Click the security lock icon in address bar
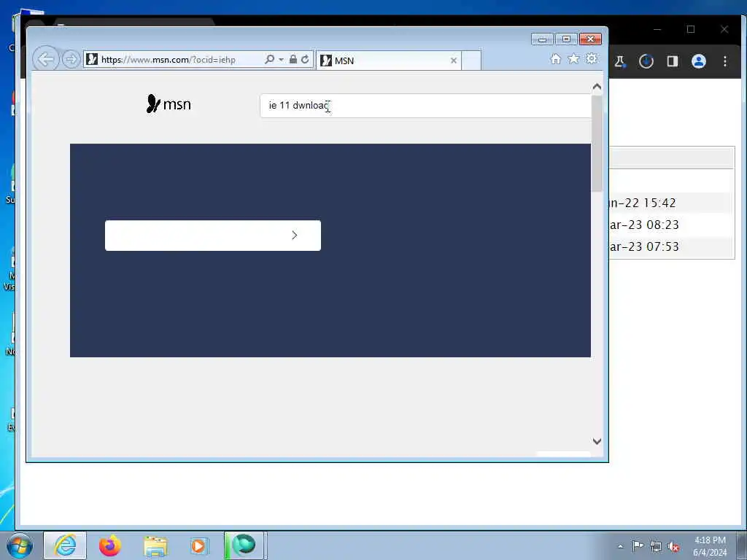 tap(293, 60)
